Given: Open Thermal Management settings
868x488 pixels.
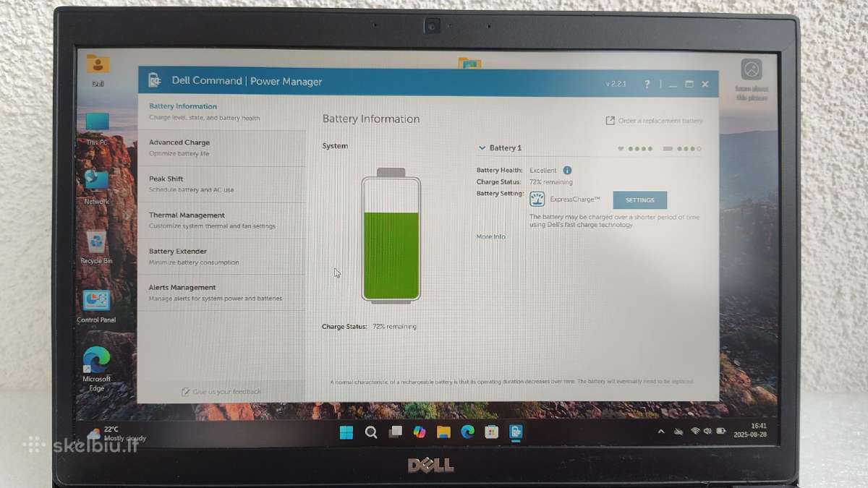Looking at the screenshot, I should click(222, 221).
